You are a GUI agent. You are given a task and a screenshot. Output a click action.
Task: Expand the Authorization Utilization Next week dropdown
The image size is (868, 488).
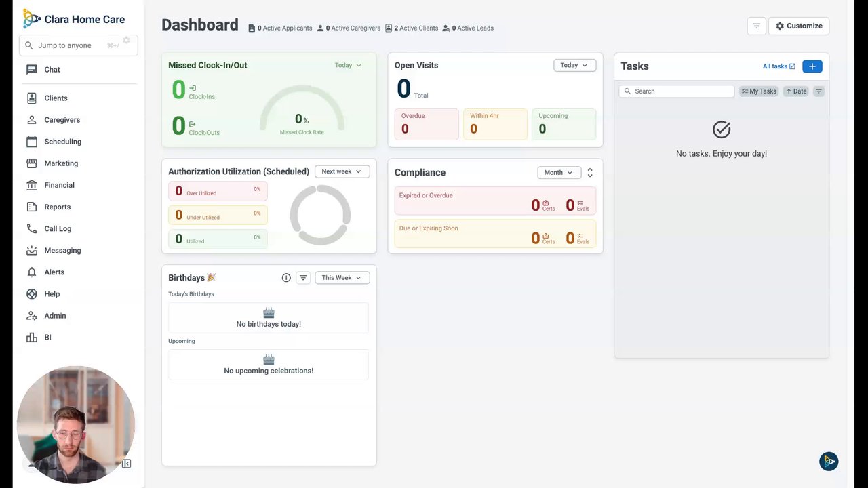point(342,171)
